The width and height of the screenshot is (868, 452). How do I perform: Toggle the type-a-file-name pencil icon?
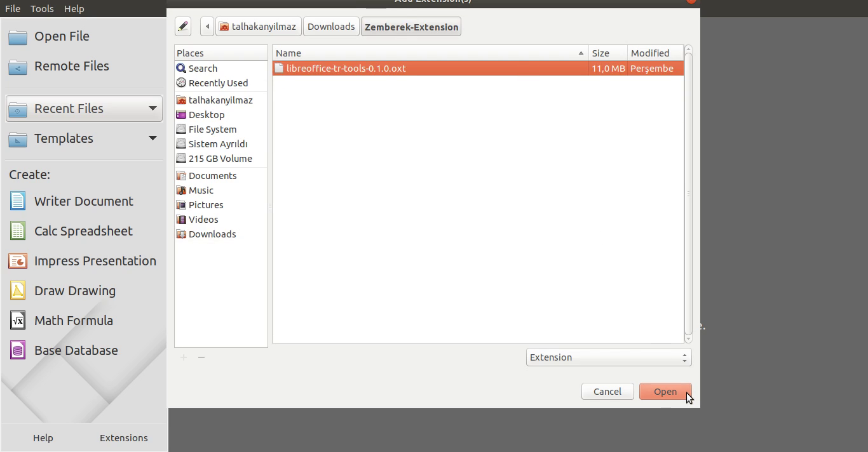(x=183, y=27)
